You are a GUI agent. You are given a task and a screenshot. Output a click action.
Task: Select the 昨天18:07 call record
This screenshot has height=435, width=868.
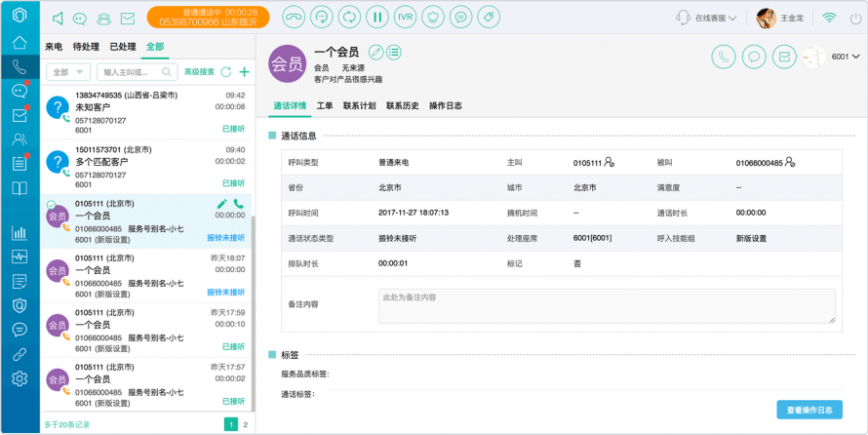coord(146,276)
